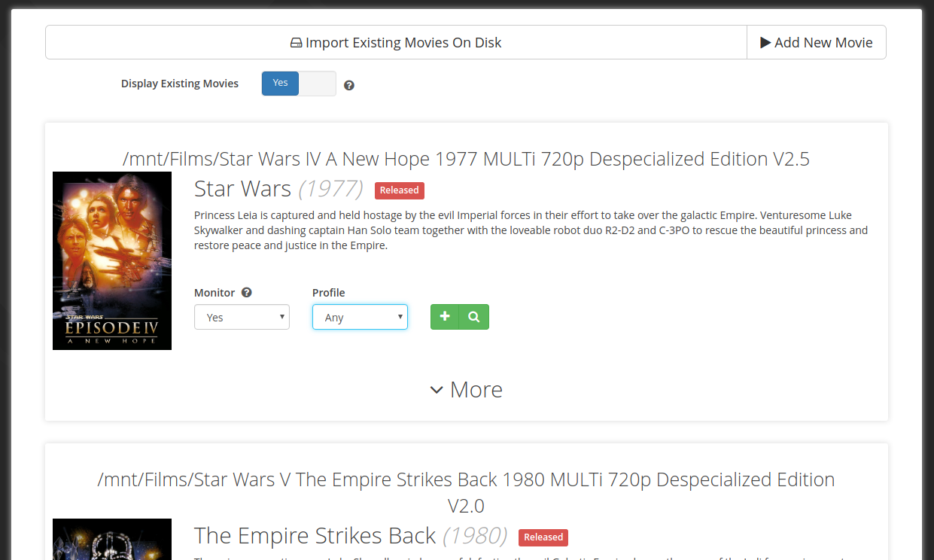The width and height of the screenshot is (934, 560).
Task: Click the red Released badge for Star Wars
Action: tap(400, 190)
